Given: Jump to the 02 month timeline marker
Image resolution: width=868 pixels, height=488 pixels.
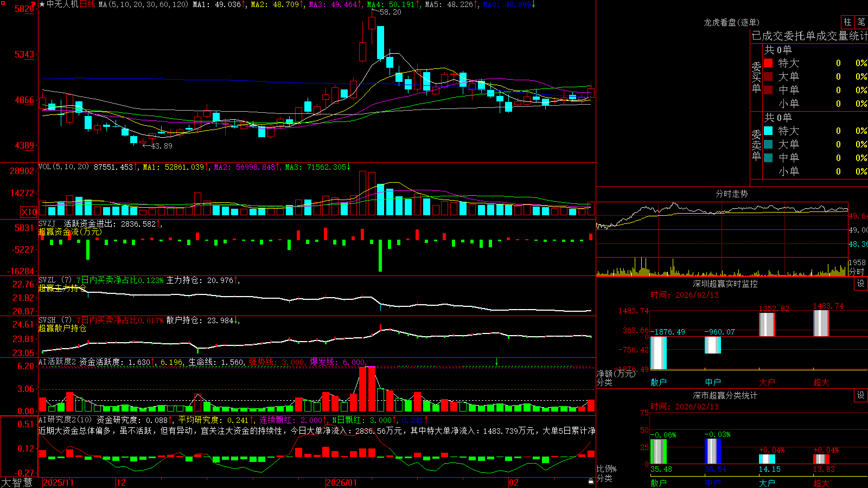Looking at the screenshot, I should point(513,483).
